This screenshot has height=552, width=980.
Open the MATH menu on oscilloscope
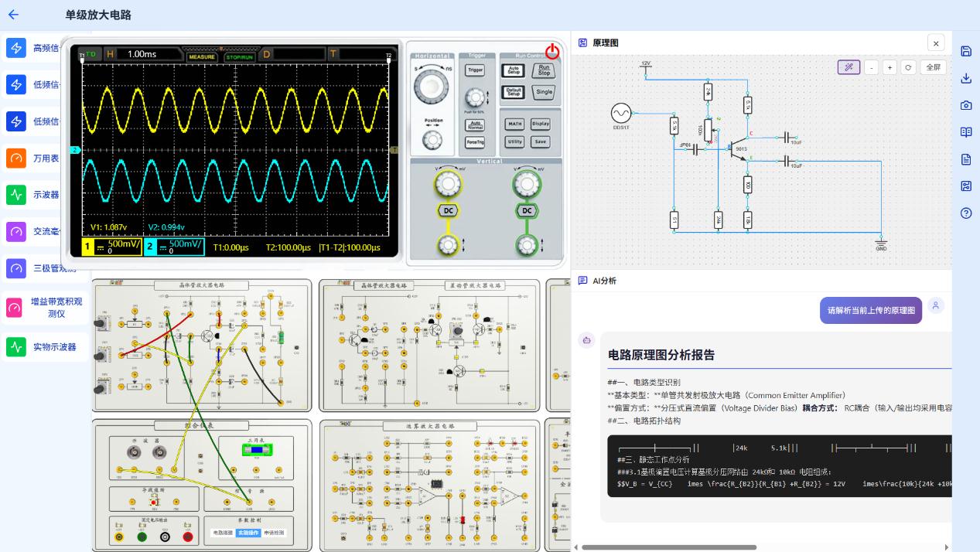[514, 124]
